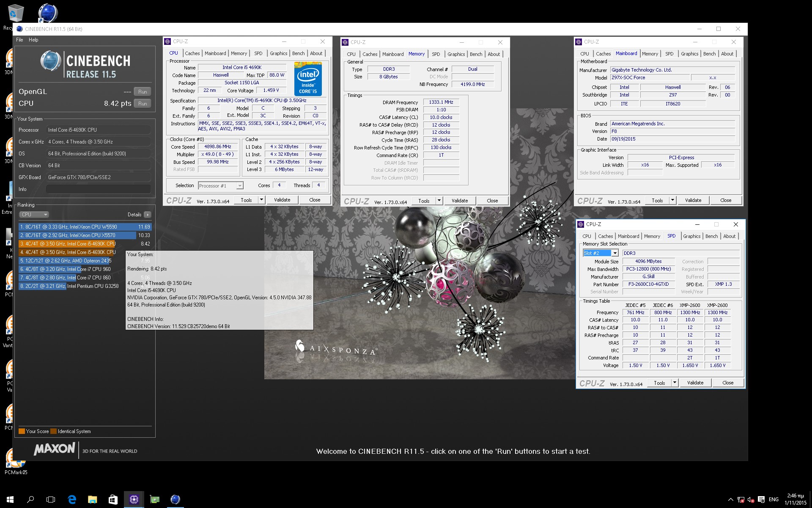Viewport: 812px width, 508px height.
Task: Switch to Caches tab in CPU window
Action: 192,53
